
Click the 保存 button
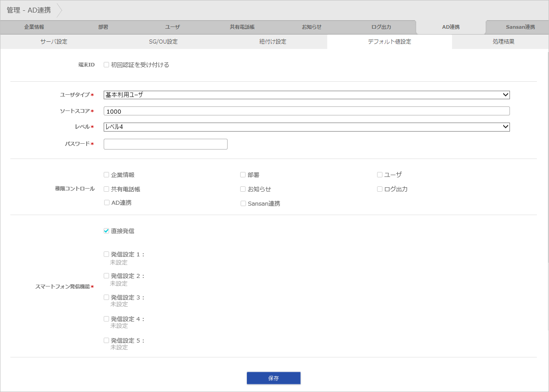point(273,378)
